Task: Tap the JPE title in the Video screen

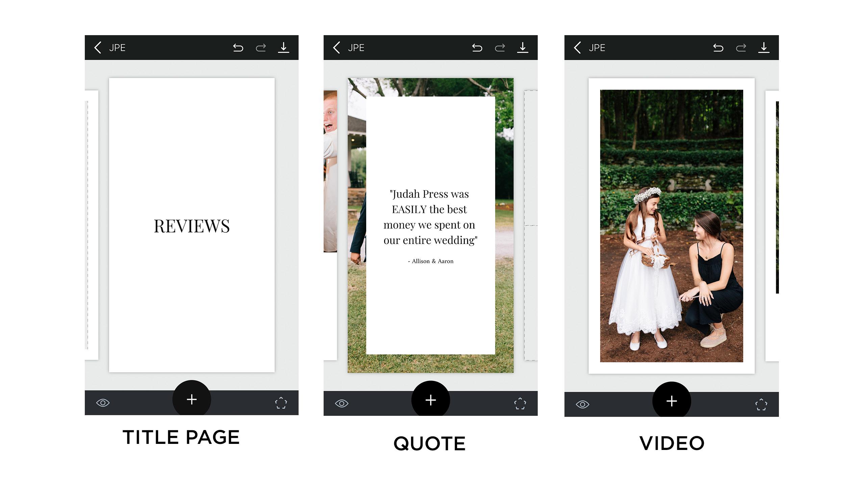Action: pyautogui.click(x=597, y=48)
